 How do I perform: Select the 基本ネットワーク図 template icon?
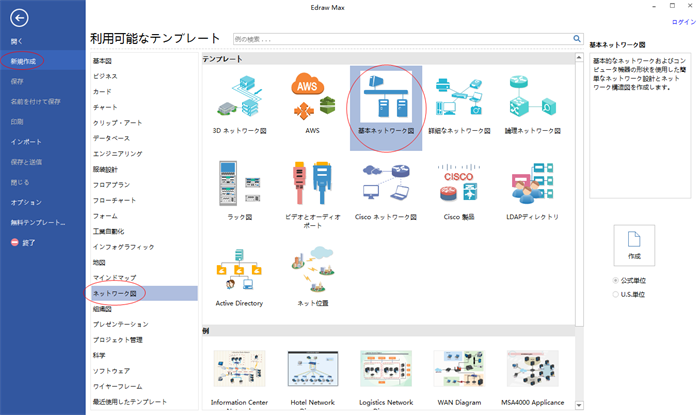click(x=386, y=96)
